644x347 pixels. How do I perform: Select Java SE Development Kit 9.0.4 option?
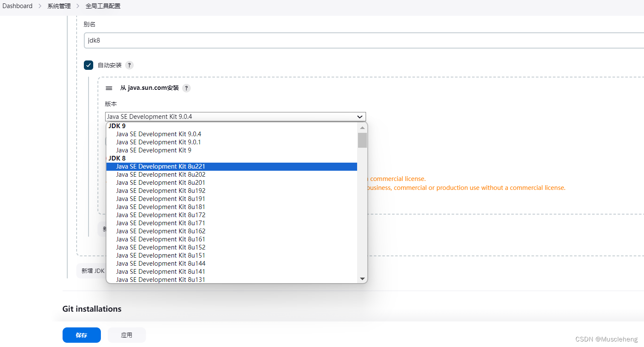[x=232, y=134]
